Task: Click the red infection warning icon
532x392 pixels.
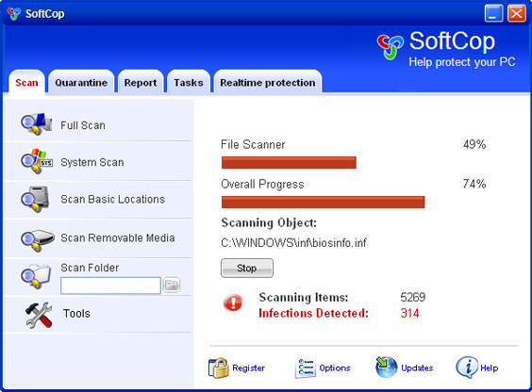Action: [233, 302]
